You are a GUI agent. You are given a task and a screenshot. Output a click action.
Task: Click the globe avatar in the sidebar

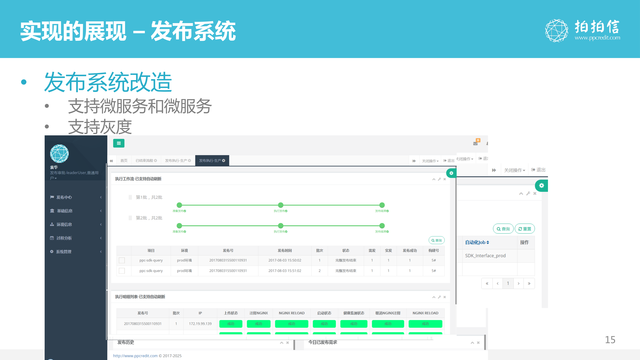point(59,154)
